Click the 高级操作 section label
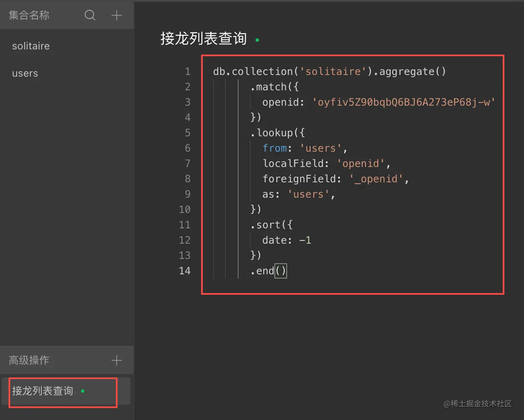Viewport: 524px width, 420px height. click(x=29, y=360)
